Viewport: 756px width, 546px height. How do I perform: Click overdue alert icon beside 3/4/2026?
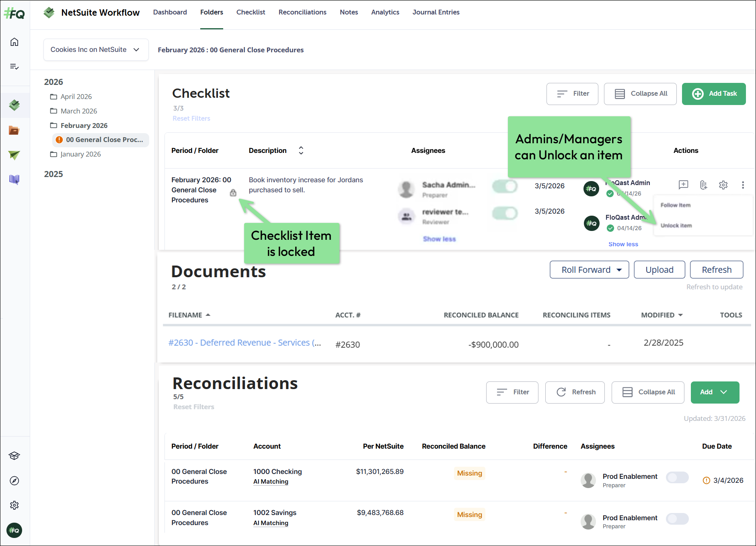[x=706, y=480]
